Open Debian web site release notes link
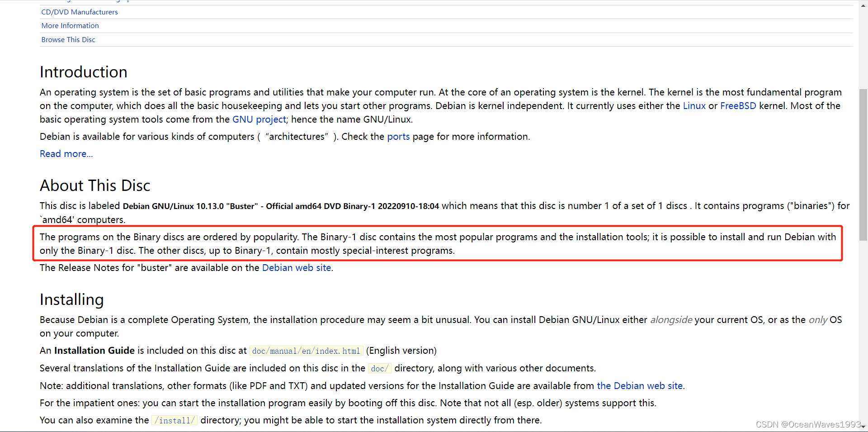This screenshot has width=868, height=432. coord(297,268)
